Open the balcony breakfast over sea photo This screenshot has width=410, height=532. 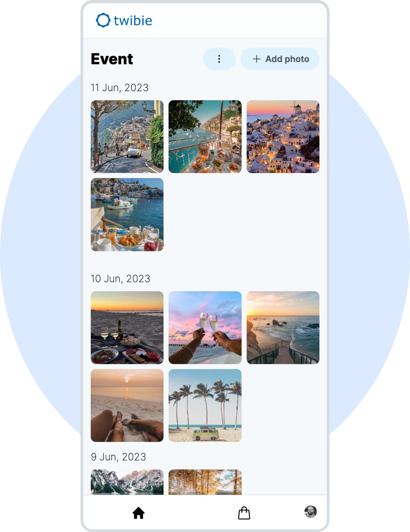(x=205, y=137)
